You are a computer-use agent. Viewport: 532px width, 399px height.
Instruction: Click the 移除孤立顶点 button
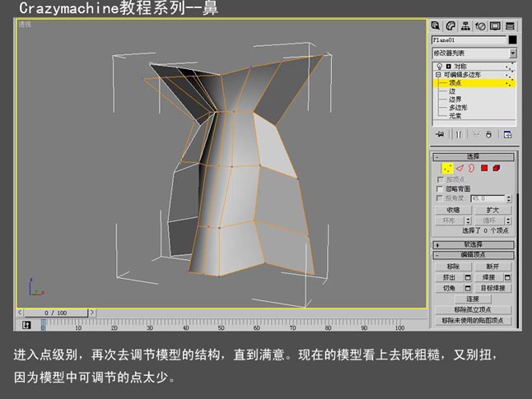(x=473, y=309)
